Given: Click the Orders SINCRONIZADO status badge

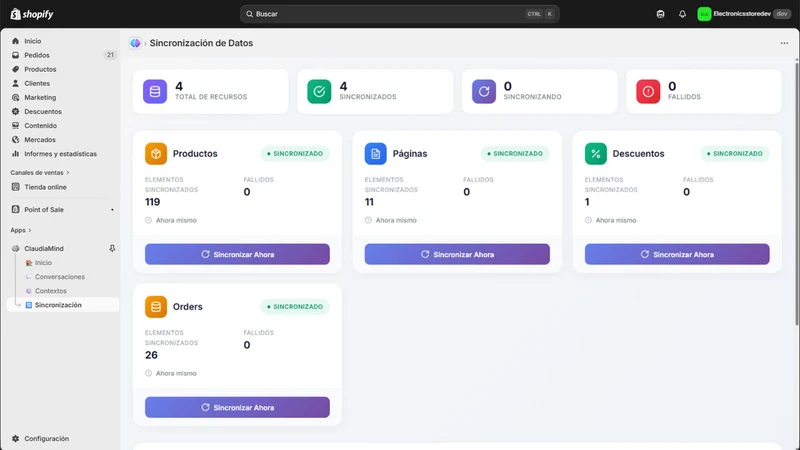Looking at the screenshot, I should click(295, 307).
